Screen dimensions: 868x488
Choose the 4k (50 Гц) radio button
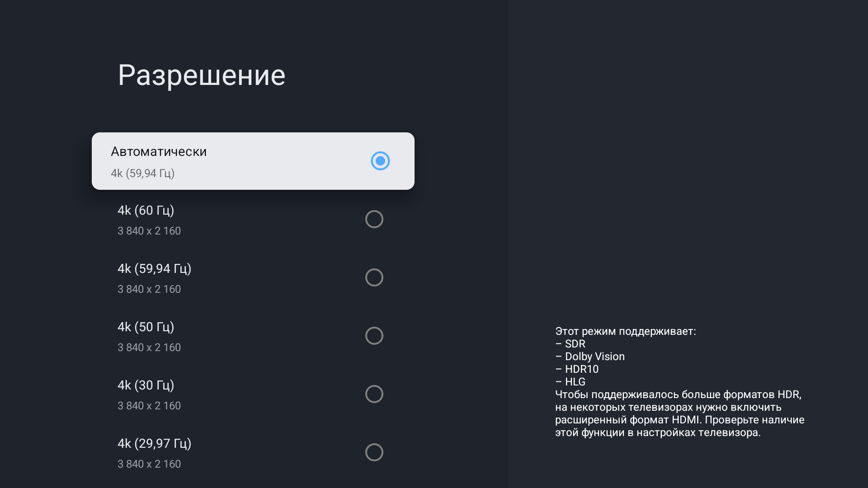(374, 336)
